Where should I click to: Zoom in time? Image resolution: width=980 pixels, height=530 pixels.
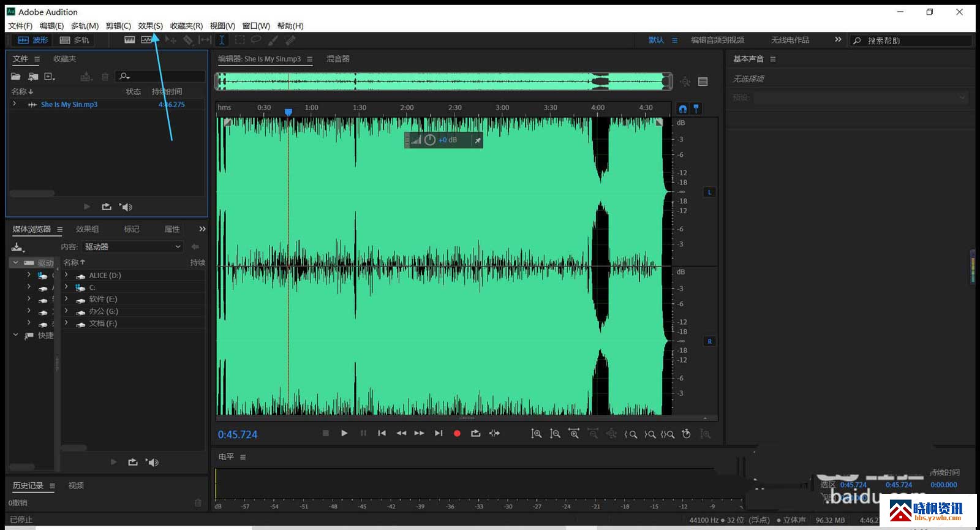(x=574, y=434)
